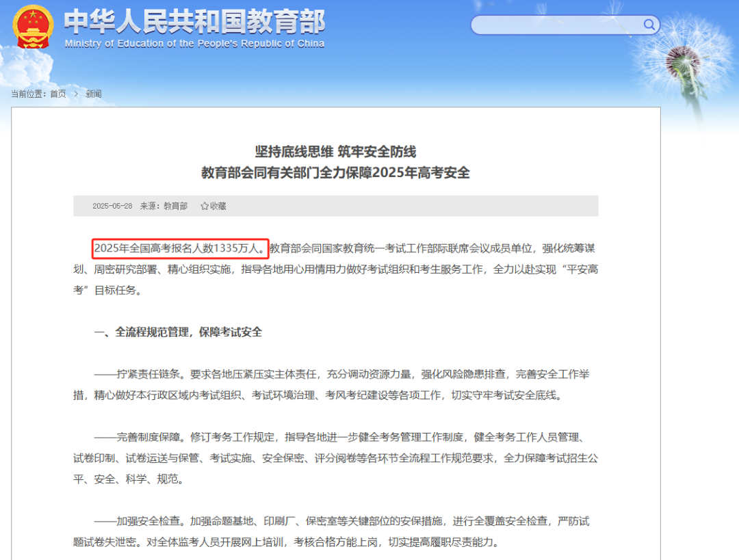Click the English subtitle 'Ministry of Education of the People's Republic of China'

pos(194,44)
